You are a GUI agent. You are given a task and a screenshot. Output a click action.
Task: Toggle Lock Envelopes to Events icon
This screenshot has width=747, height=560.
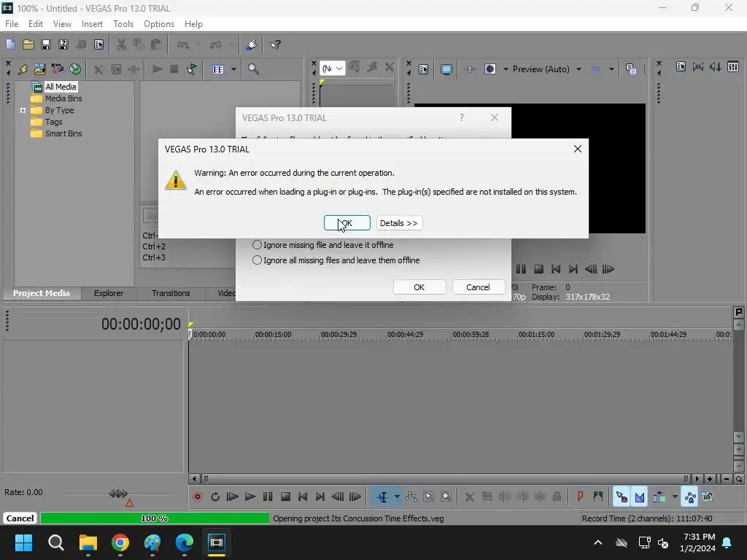[690, 497]
